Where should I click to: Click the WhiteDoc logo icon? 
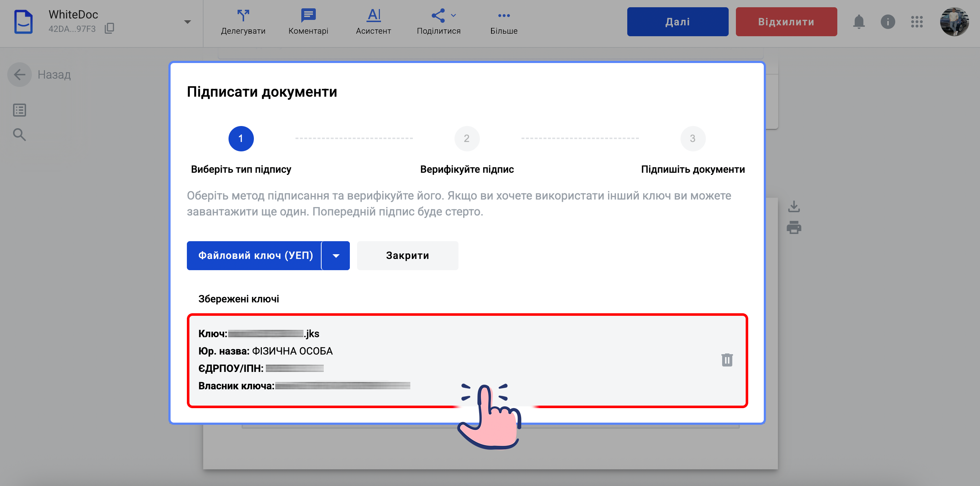[23, 22]
